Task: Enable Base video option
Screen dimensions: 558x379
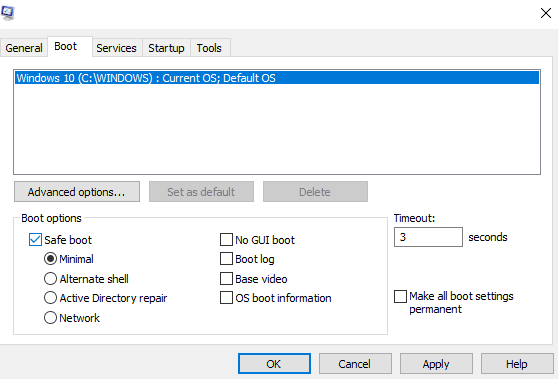Action: pyautogui.click(x=226, y=279)
